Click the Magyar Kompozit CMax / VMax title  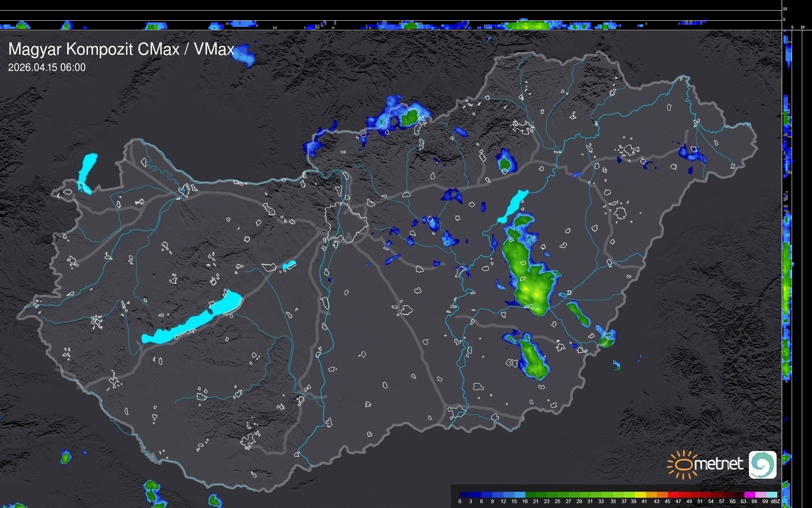pyautogui.click(x=121, y=49)
